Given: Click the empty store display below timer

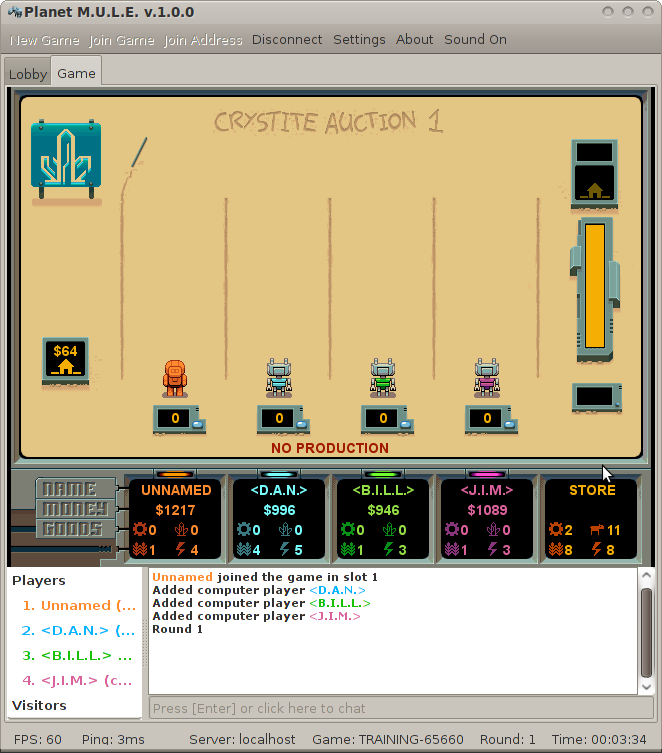Looking at the screenshot, I should click(597, 397).
